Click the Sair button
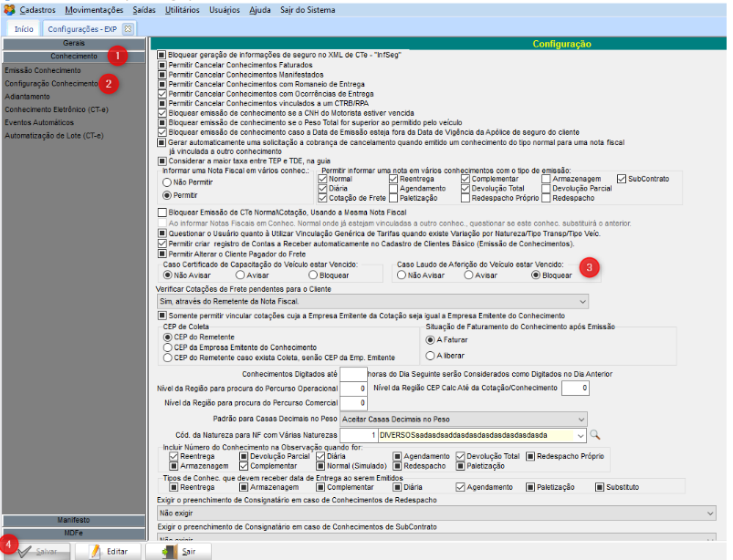 tap(178, 552)
